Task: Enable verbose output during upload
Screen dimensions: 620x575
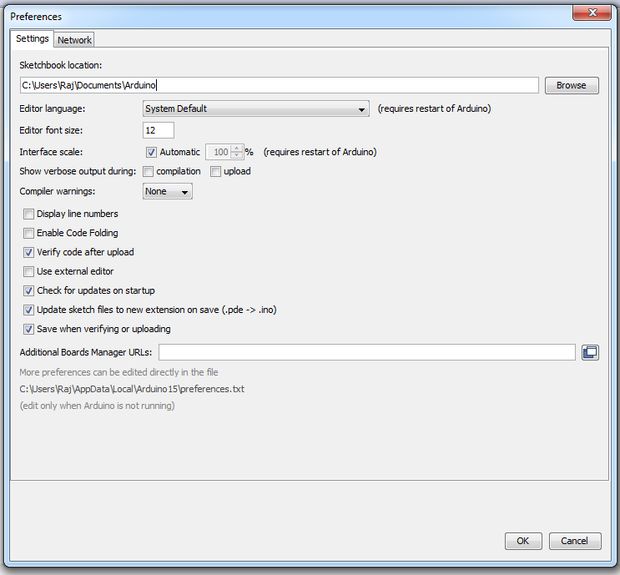Action: 215,172
